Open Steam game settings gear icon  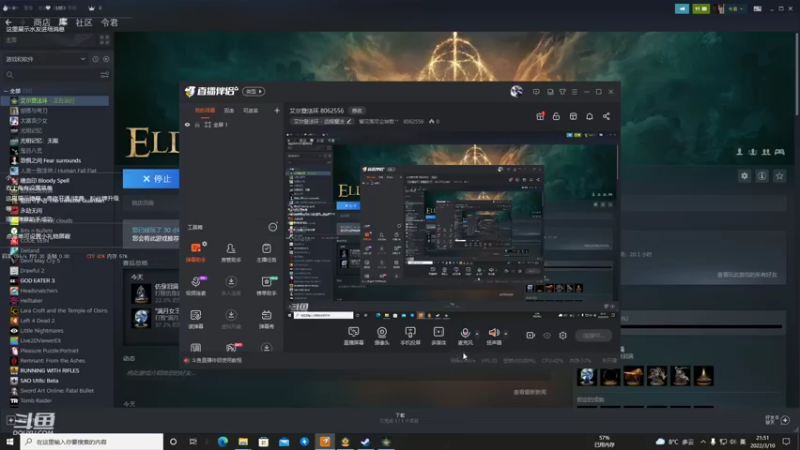tap(744, 176)
